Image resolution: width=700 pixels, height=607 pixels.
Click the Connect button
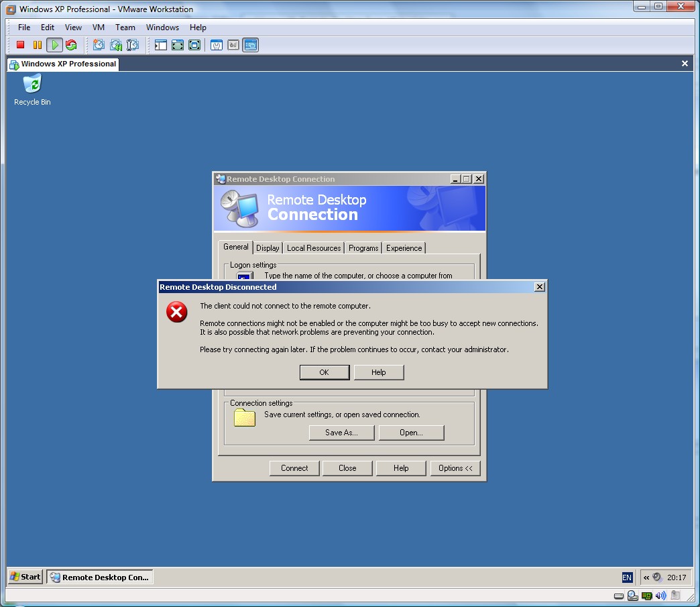(294, 468)
